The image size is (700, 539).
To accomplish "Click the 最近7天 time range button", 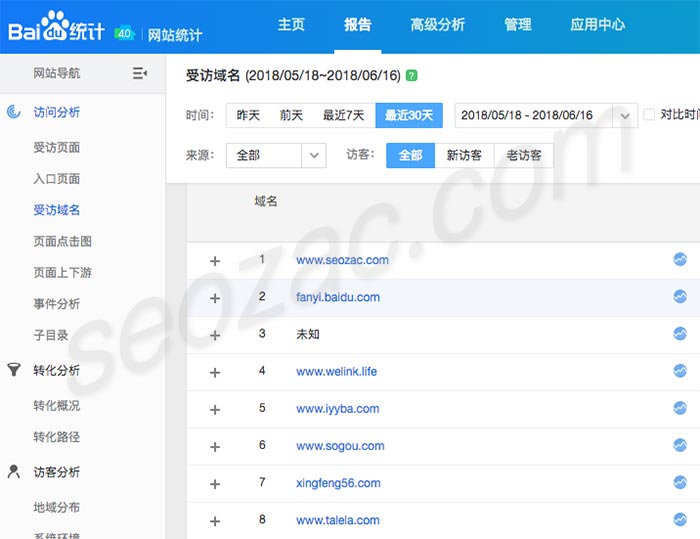I will pos(343,115).
